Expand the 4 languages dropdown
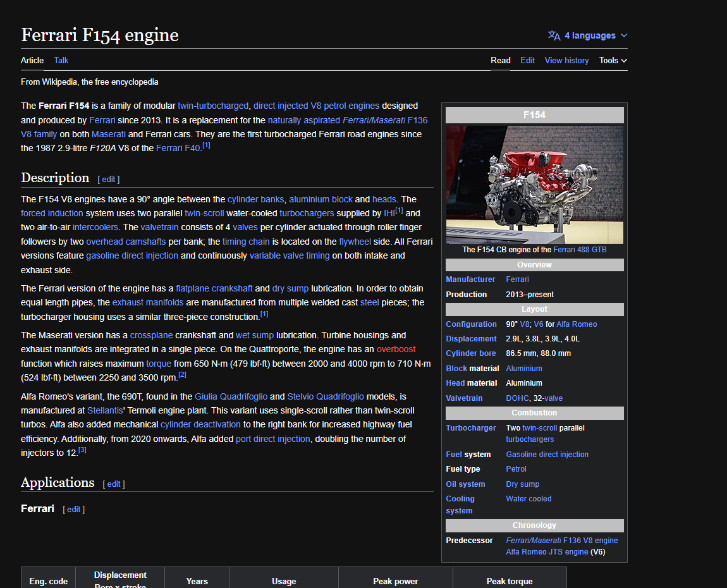Image resolution: width=727 pixels, height=588 pixels. [587, 35]
